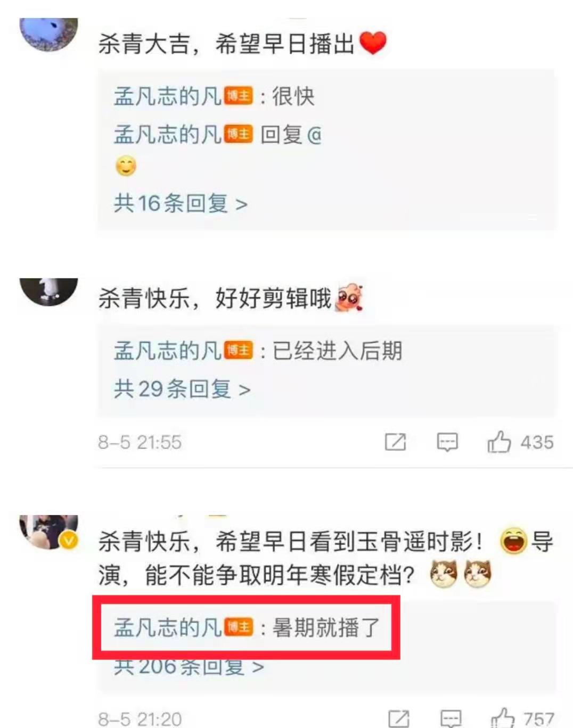
Task: Share the 8-5 21:20 comment
Action: [x=398, y=718]
